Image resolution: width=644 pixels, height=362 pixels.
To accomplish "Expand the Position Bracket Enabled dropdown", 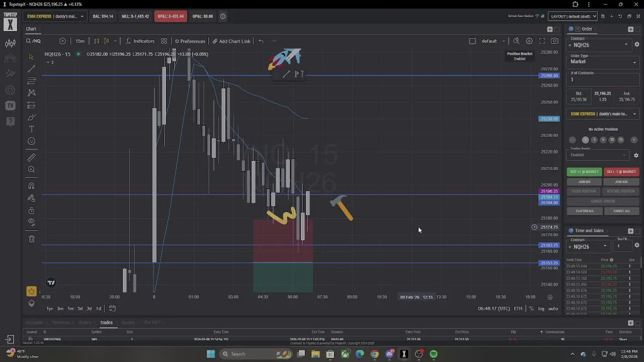I will tap(598, 155).
